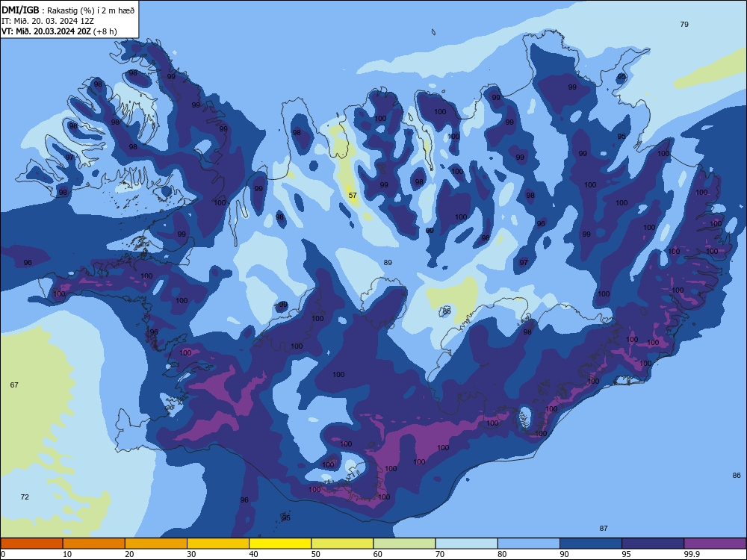Click the '86' value at the right edge
This screenshot has height=560, width=747.
click(737, 475)
